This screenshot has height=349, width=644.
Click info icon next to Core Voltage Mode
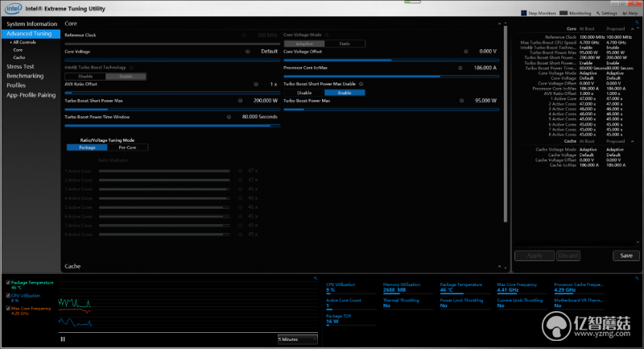pos(327,35)
